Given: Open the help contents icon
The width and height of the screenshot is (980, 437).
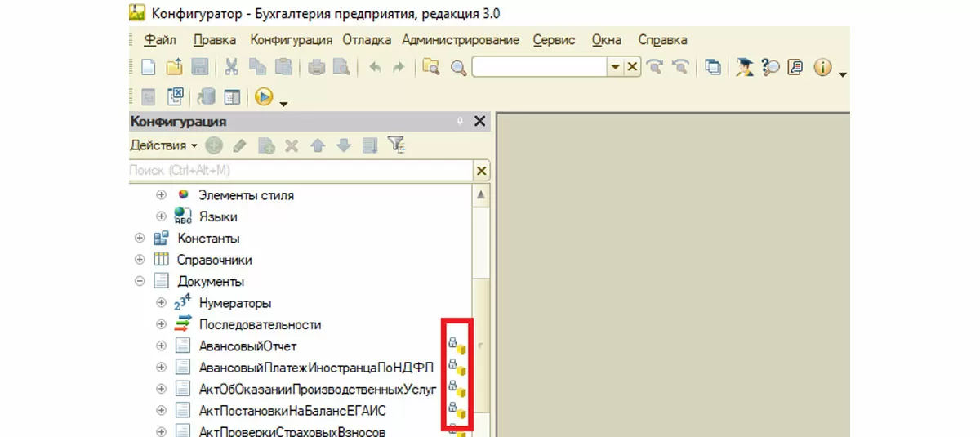Looking at the screenshot, I should (795, 68).
